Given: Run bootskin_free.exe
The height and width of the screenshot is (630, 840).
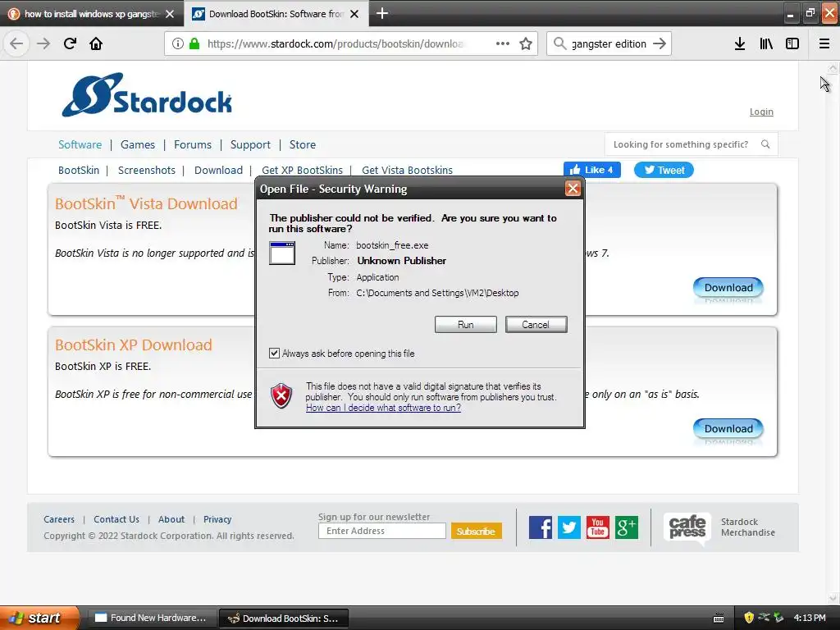Looking at the screenshot, I should [x=466, y=324].
